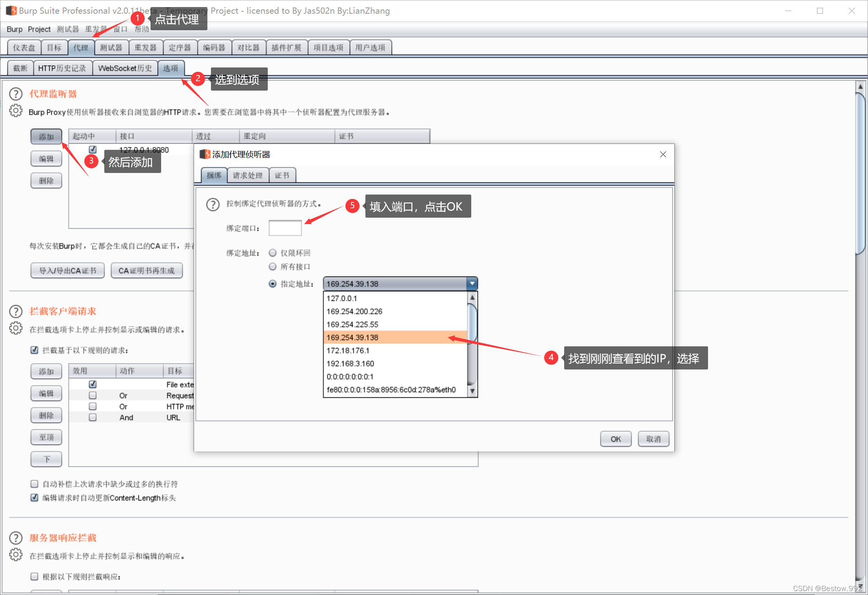Switch to 重发器 main tab
Image resolution: width=868 pixels, height=595 pixels.
point(145,47)
